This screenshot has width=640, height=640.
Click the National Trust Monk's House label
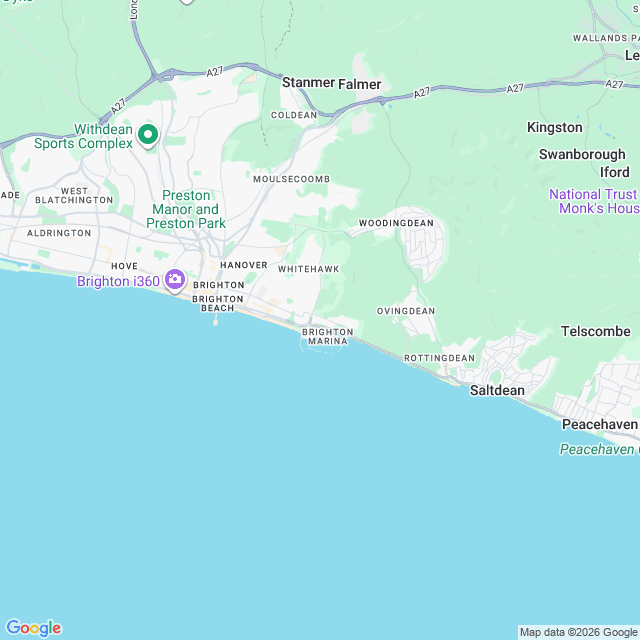point(594,201)
